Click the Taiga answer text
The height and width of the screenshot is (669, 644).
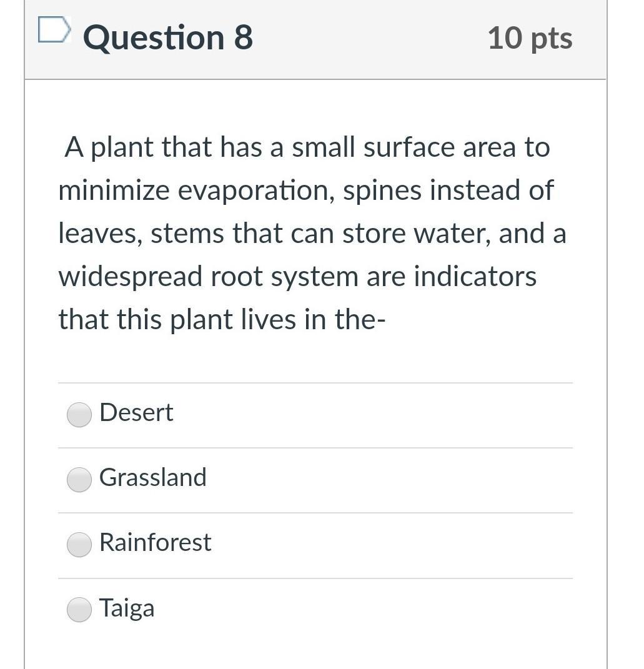coord(127,608)
